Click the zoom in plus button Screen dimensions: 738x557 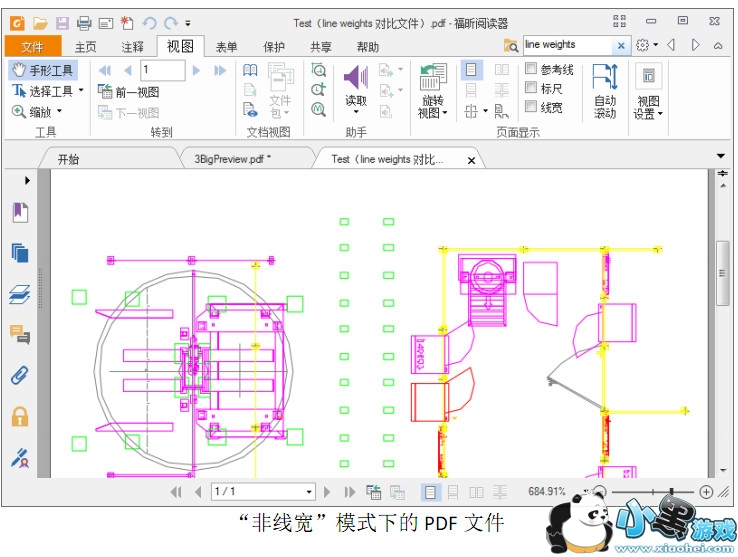pos(706,492)
